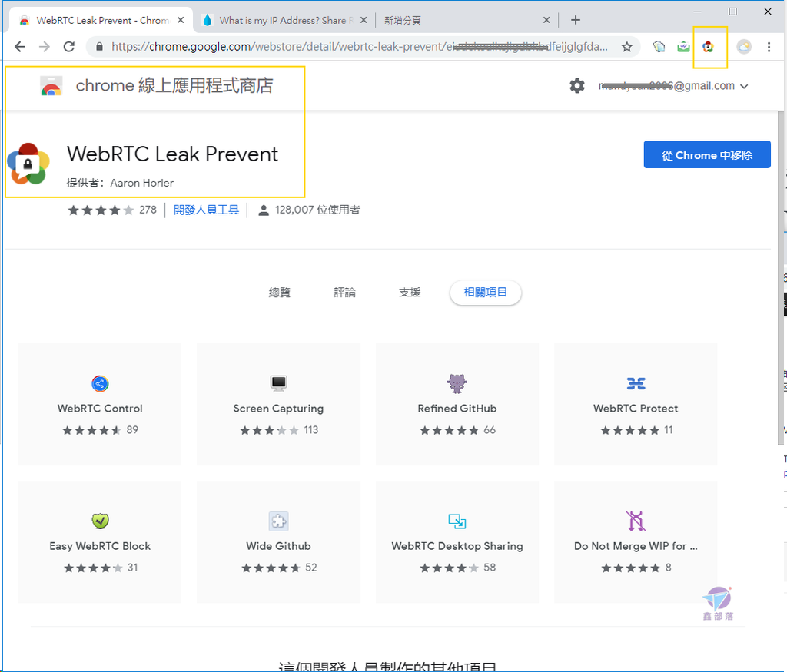
Task: Open the WebRTC Desktop Sharing card title
Action: (457, 545)
